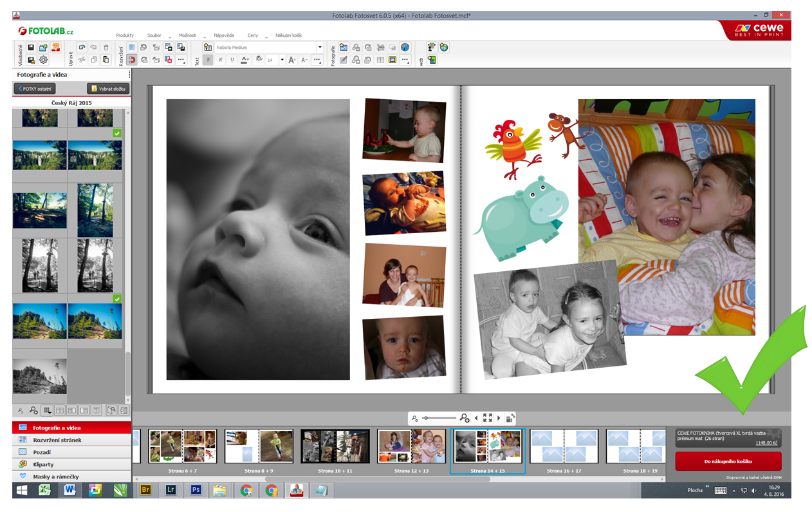Toggle the grid display icon
The height and width of the screenshot is (512, 812).
pyautogui.click(x=131, y=48)
